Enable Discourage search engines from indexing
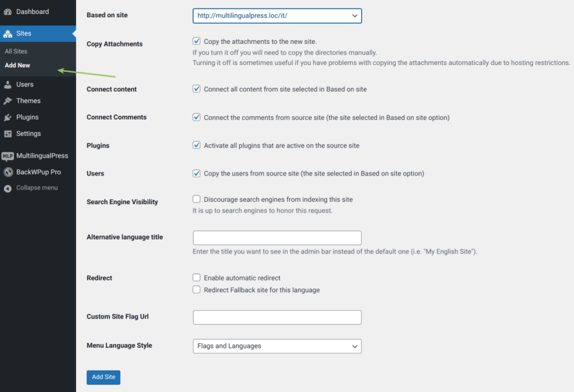 (196, 199)
